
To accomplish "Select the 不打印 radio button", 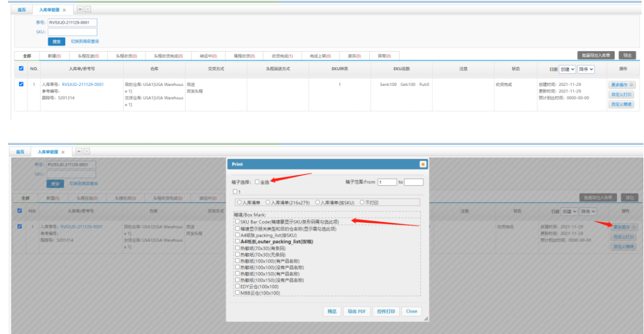I will pos(362,202).
